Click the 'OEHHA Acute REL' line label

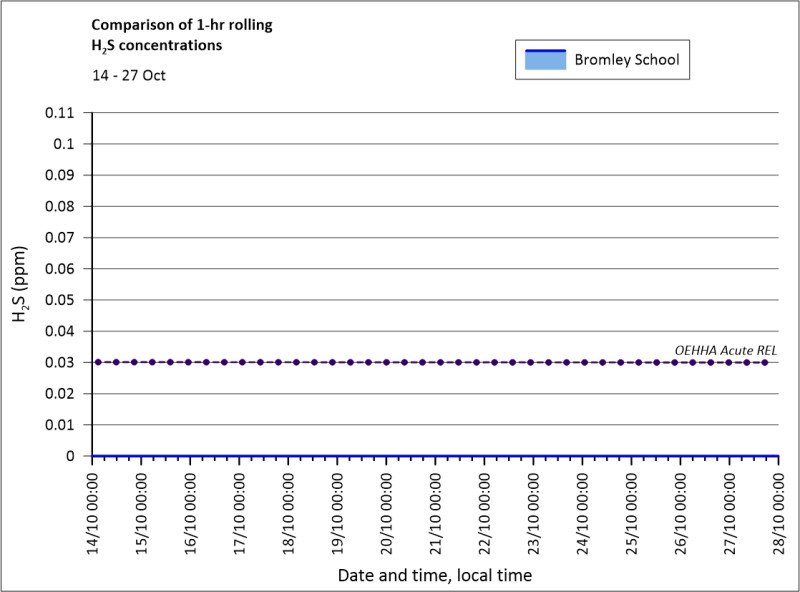pyautogui.click(x=725, y=350)
